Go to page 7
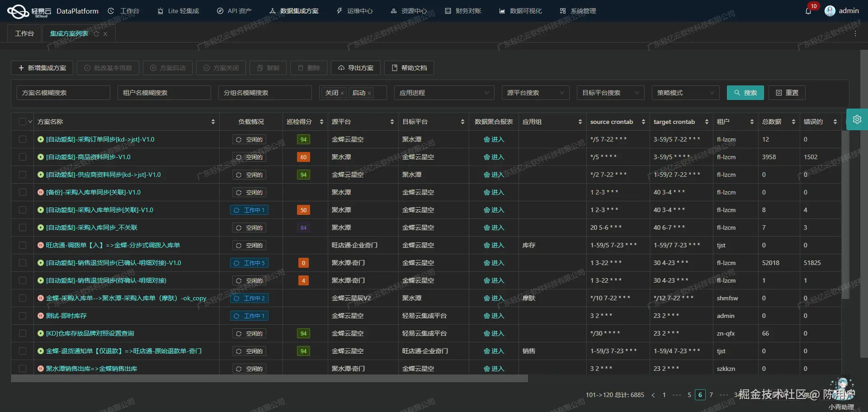Screen dimensions: 868x412 coord(711,395)
